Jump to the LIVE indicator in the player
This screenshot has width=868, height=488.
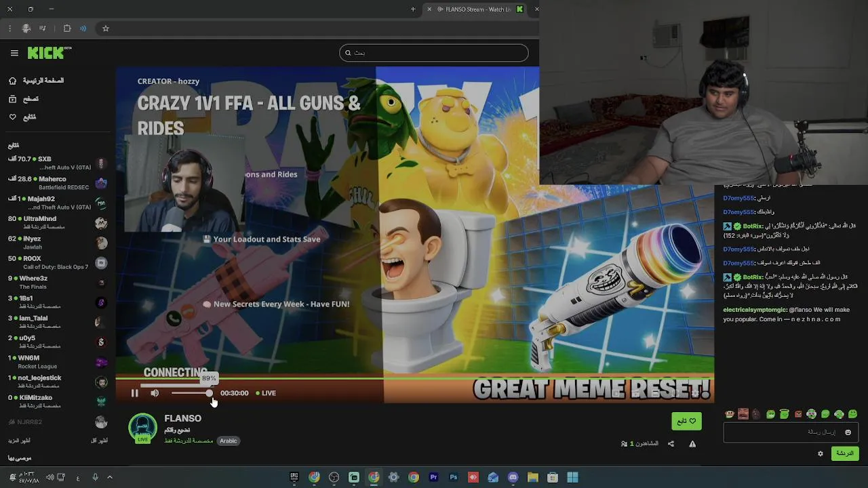point(266,393)
